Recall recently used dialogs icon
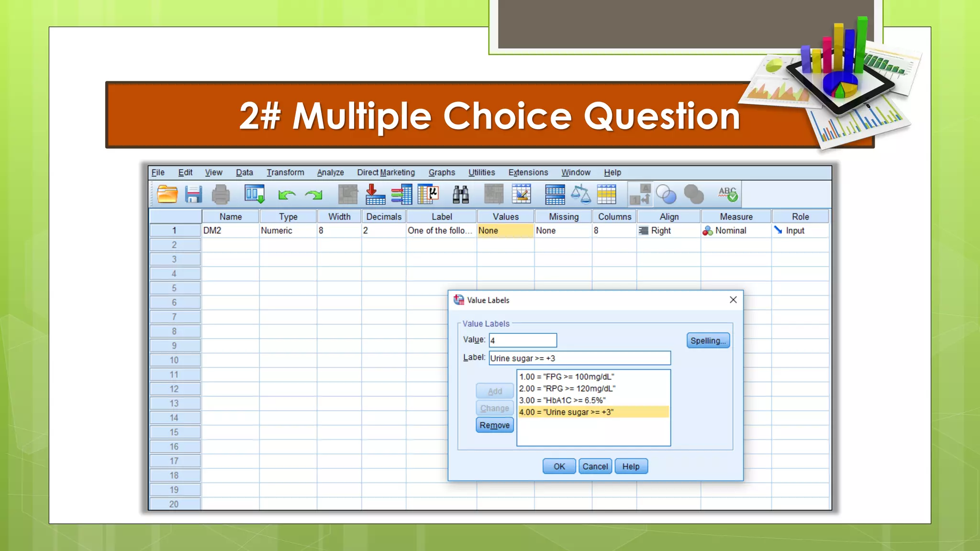The width and height of the screenshot is (980, 551). (x=254, y=195)
